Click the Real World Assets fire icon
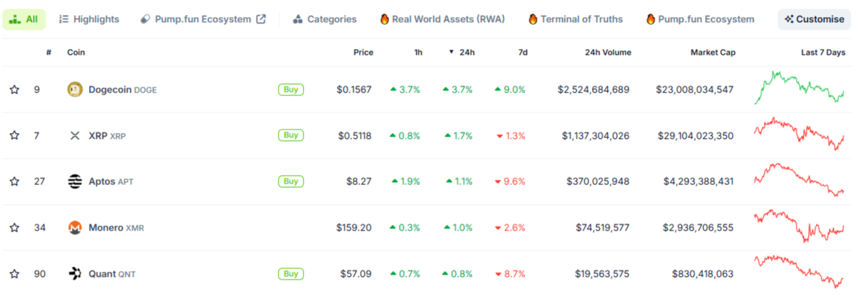 pyautogui.click(x=385, y=19)
